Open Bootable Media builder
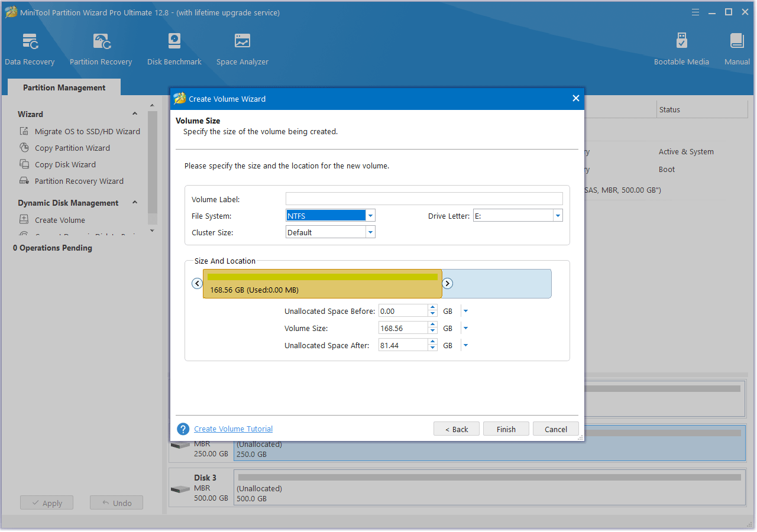The image size is (757, 532). [x=681, y=49]
